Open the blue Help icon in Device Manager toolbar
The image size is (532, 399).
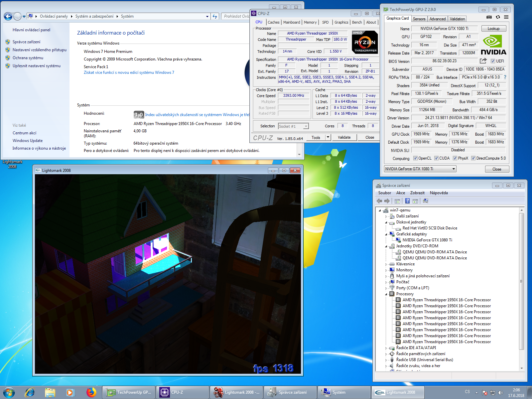click(x=407, y=201)
